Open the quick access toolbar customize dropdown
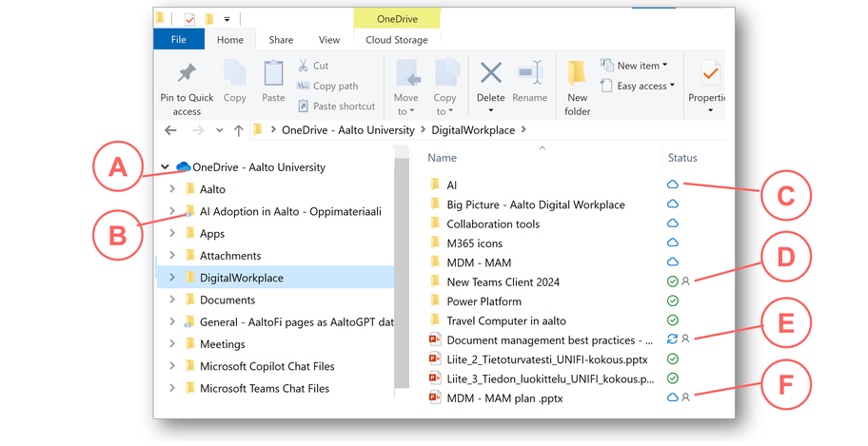Screen dimensions: 868x446 click(227, 19)
